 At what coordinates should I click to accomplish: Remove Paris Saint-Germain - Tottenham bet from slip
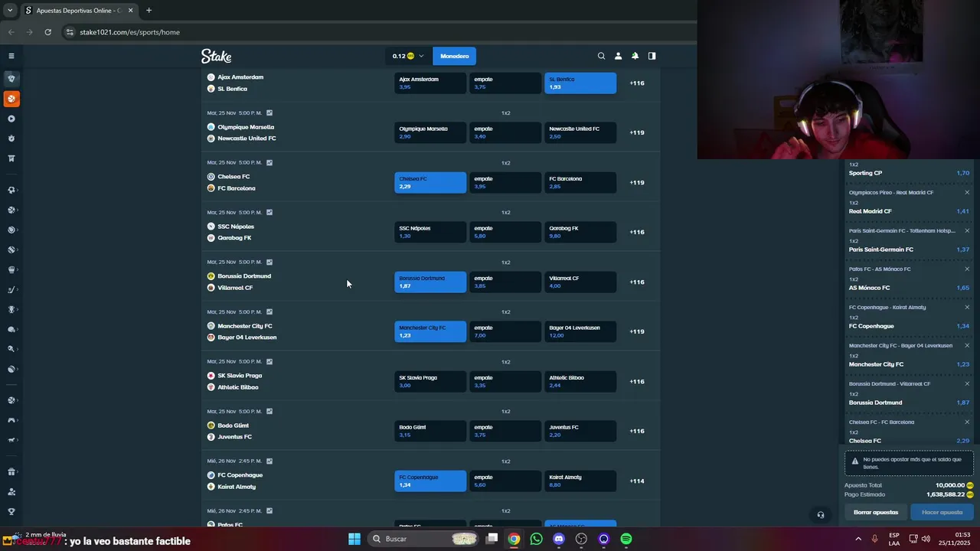point(967,231)
